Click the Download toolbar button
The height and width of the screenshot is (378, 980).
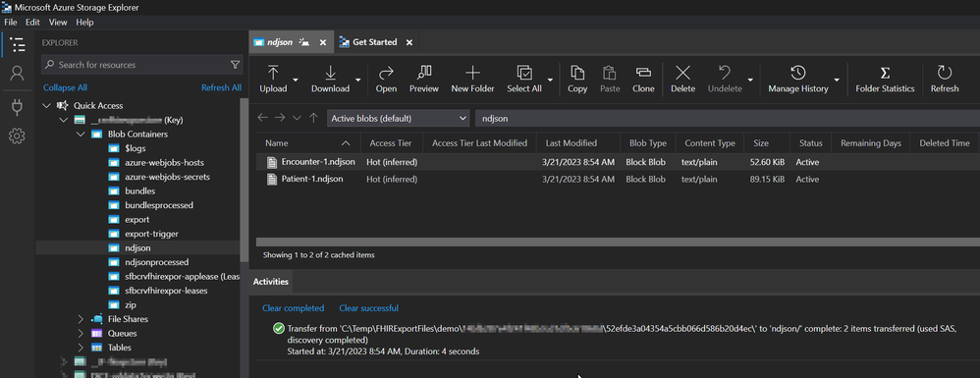point(330,79)
